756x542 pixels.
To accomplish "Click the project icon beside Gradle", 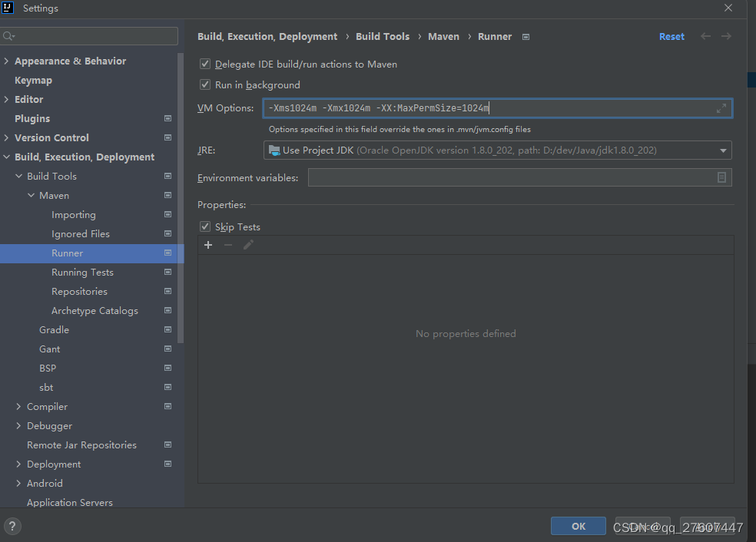I will coord(167,329).
